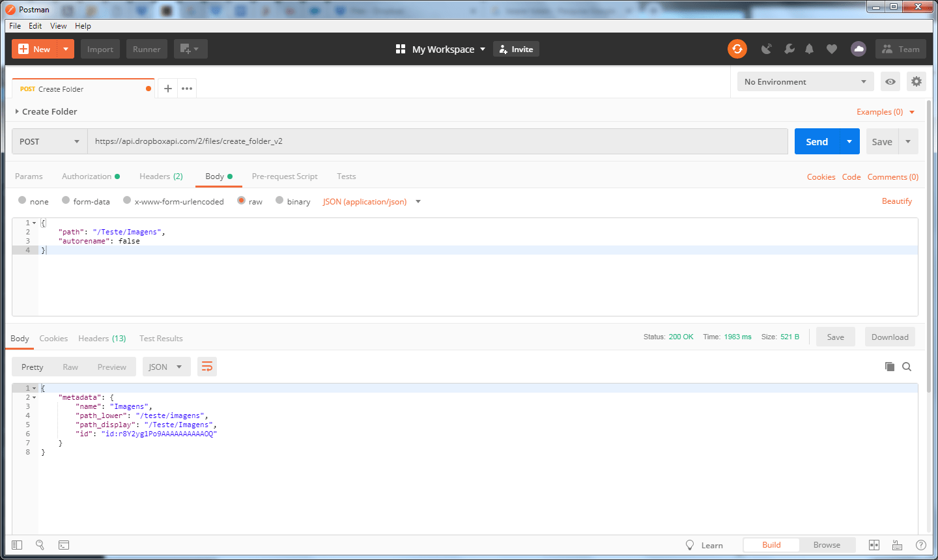Open the POST method dropdown
Viewport: 938px width, 560px height.
pos(50,141)
